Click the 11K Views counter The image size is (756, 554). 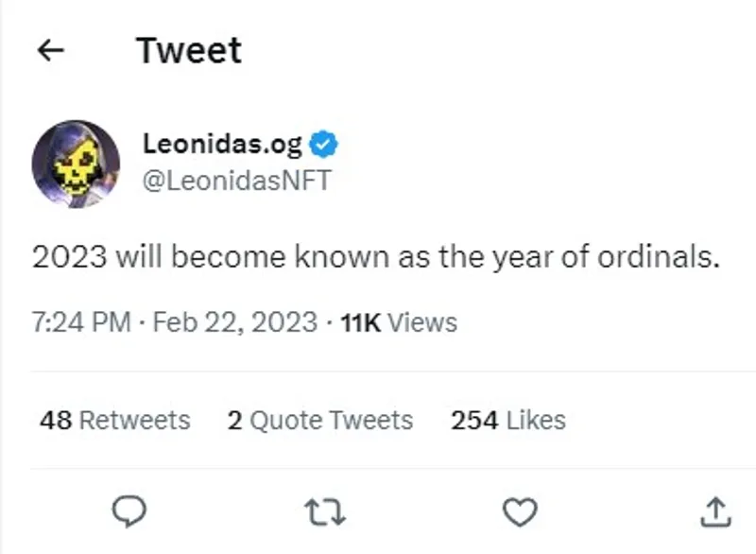[399, 322]
